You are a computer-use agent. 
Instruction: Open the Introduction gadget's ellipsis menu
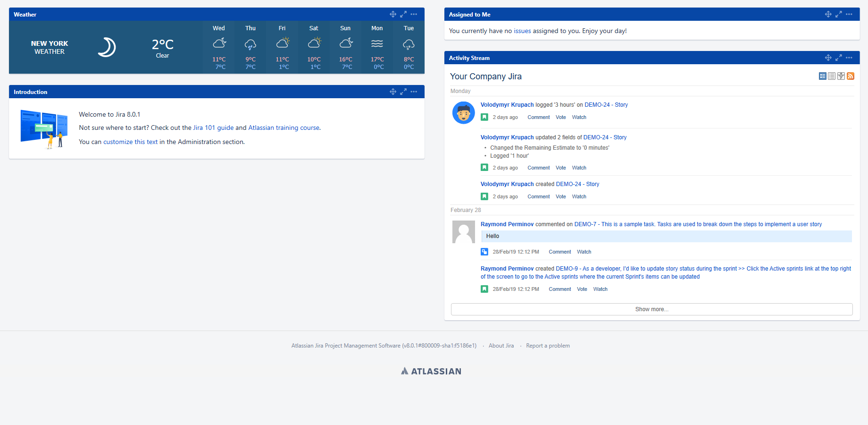tap(414, 92)
